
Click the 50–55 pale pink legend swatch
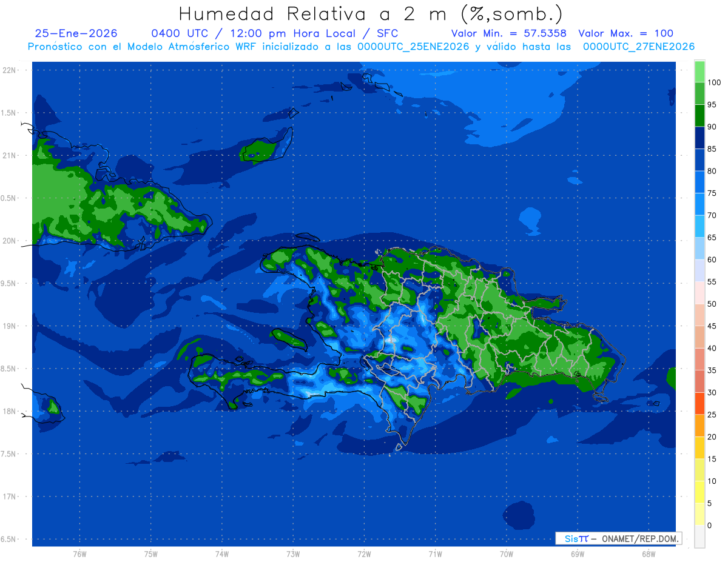pyautogui.click(x=699, y=293)
